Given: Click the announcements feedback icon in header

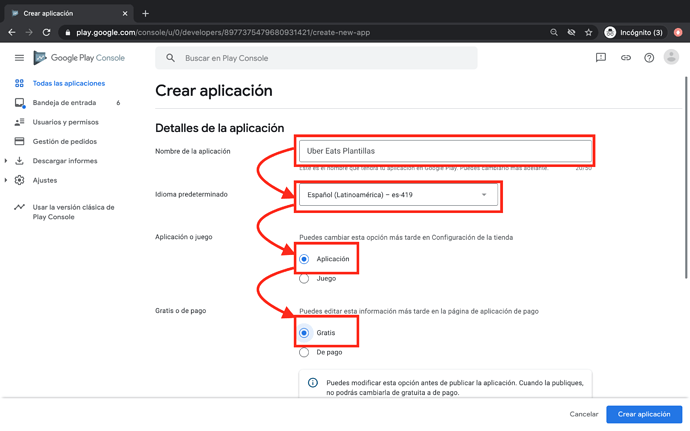Looking at the screenshot, I should pyautogui.click(x=600, y=58).
